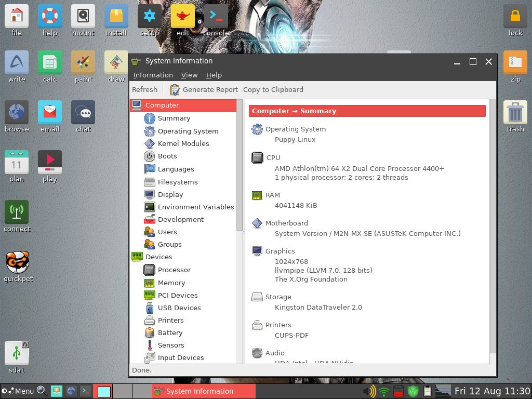This screenshot has width=532, height=399.
Task: Open the trash desktop icon
Action: pos(515,117)
